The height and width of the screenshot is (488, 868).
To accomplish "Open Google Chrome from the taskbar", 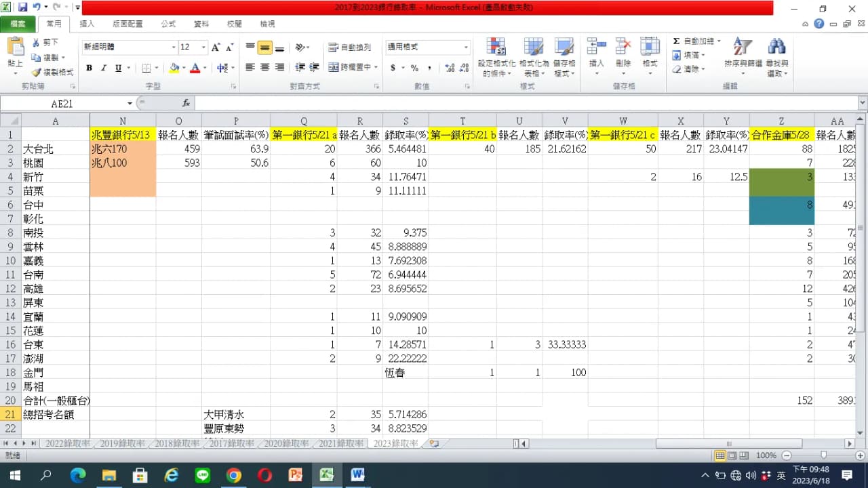I will 233,475.
